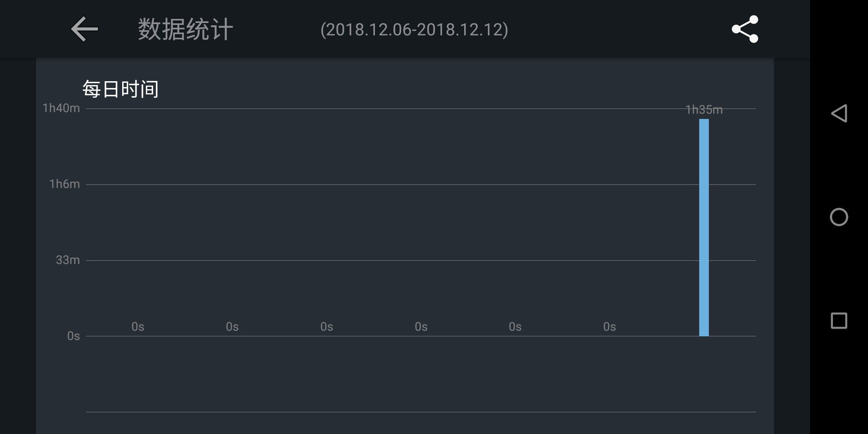Viewport: 868px width, 434px height.
Task: Tap the 1h6m axis label
Action: point(65,184)
